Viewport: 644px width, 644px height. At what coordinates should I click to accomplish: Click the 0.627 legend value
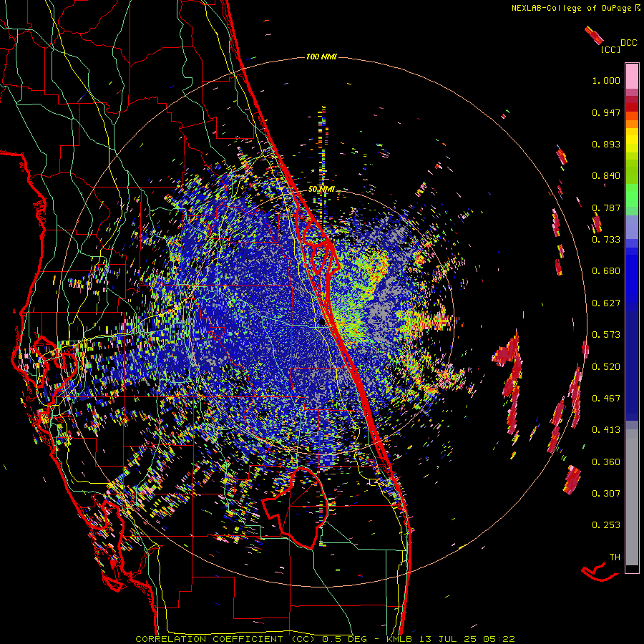606,303
